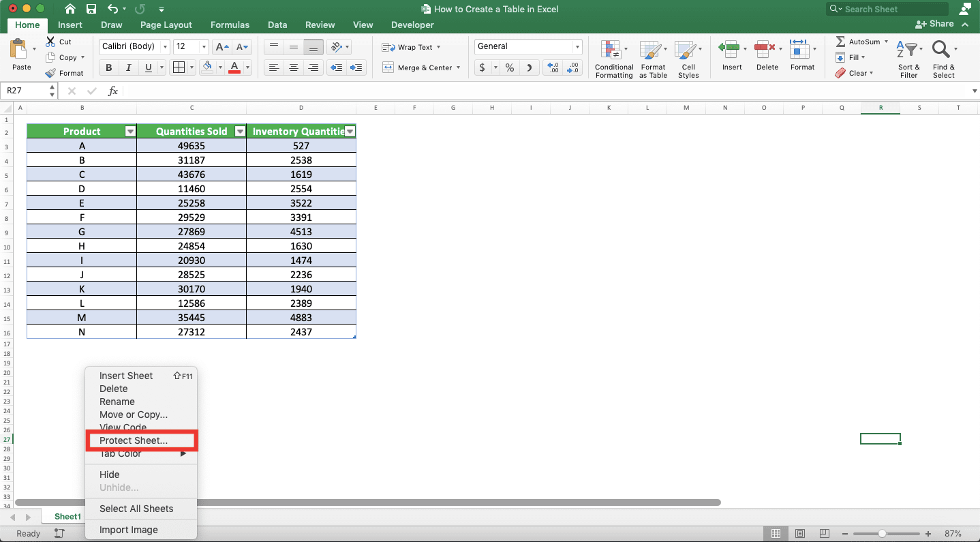Viewport: 980px width, 542px height.
Task: Open the font name dropdown
Action: [x=165, y=47]
